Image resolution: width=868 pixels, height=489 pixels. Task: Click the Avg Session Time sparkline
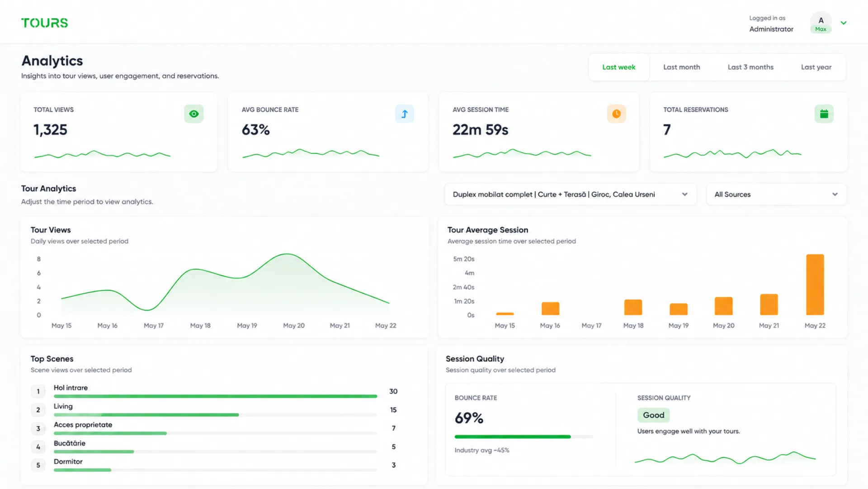pos(522,153)
